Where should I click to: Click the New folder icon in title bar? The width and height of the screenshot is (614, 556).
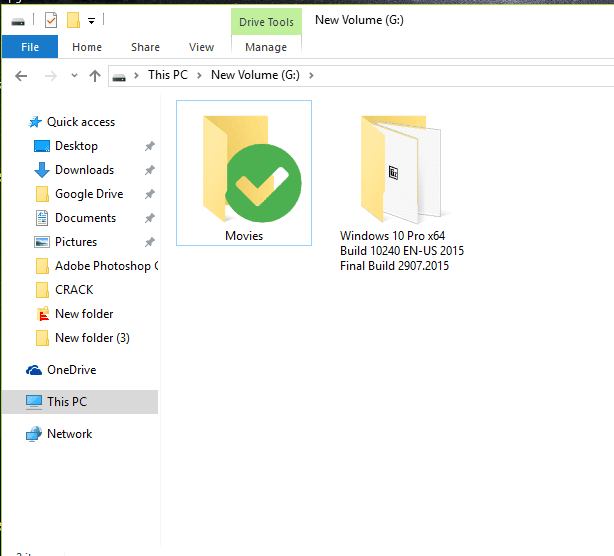tap(73, 20)
